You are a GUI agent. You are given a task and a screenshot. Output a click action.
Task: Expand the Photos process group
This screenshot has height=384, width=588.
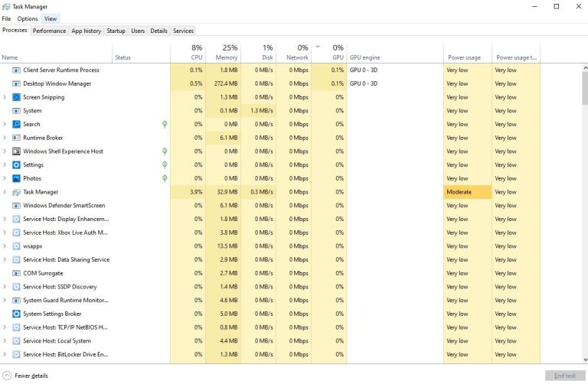(x=5, y=178)
